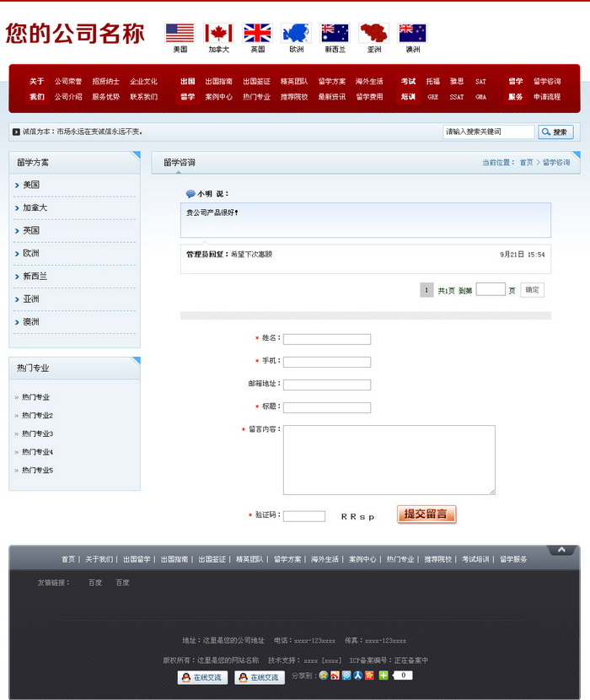
Task: Open 出国指南 in the red navigation bar
Action: click(x=218, y=82)
